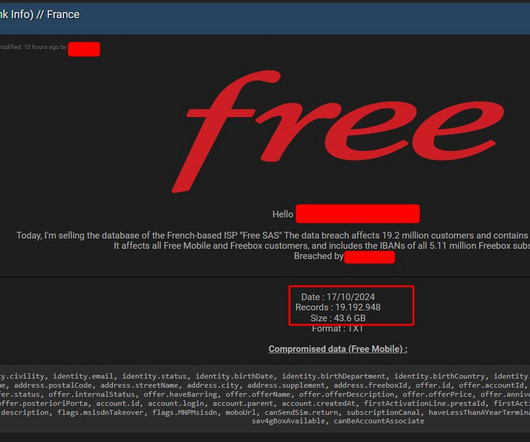Click the 'modified: 10 hours ago' text

click(x=29, y=47)
